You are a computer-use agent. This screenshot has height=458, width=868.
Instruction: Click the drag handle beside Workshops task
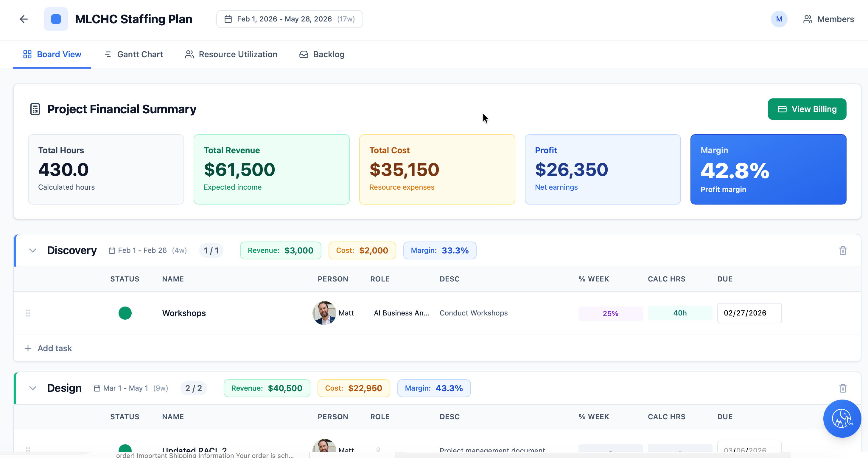click(28, 313)
